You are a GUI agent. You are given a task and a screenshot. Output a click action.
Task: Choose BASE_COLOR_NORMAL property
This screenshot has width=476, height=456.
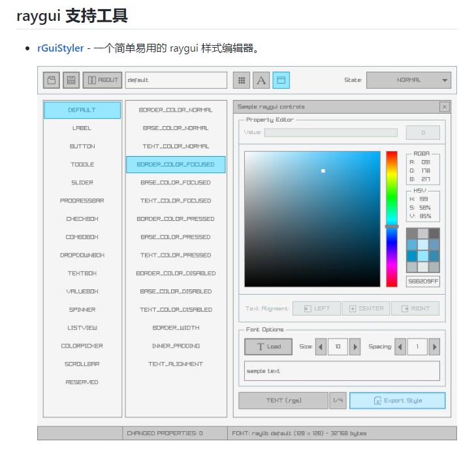[176, 128]
